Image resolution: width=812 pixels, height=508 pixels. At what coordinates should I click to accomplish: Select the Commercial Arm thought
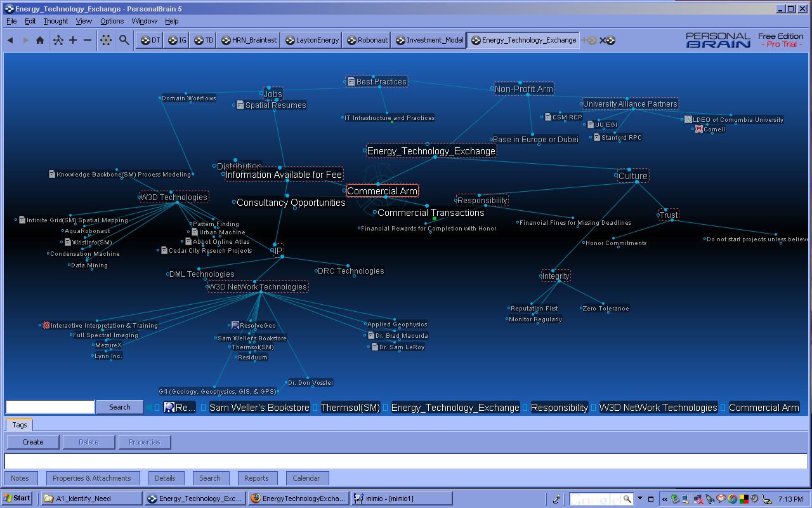coord(383,191)
